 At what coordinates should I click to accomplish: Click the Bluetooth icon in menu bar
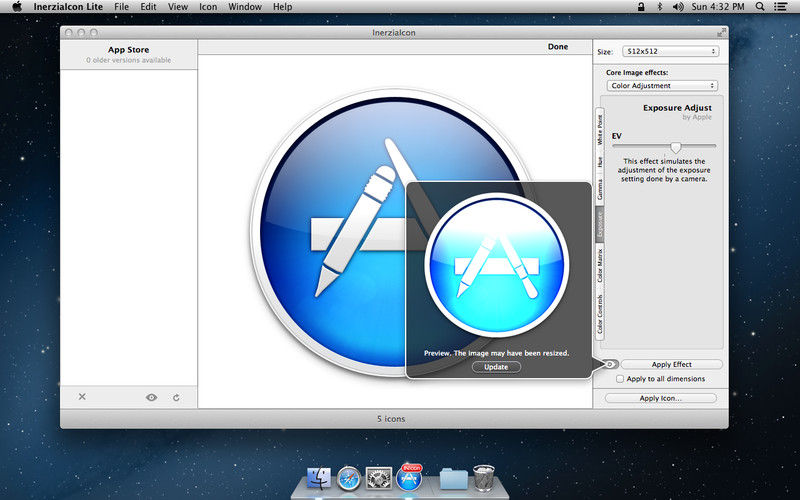pos(659,7)
